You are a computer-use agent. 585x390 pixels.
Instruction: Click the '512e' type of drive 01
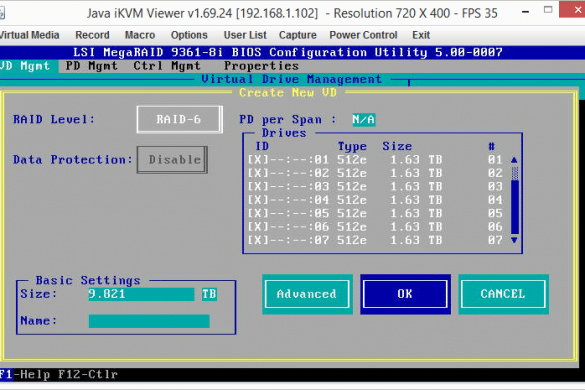(352, 160)
